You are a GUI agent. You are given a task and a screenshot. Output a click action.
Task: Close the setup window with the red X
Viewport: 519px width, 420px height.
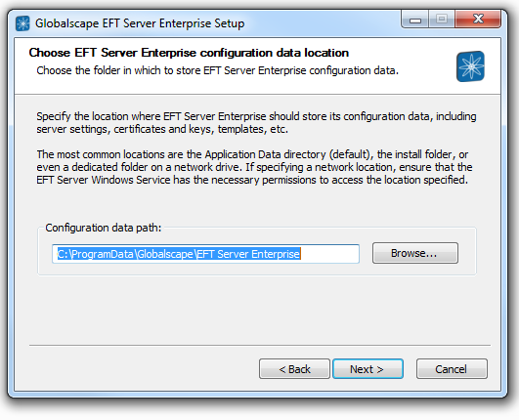(478, 20)
